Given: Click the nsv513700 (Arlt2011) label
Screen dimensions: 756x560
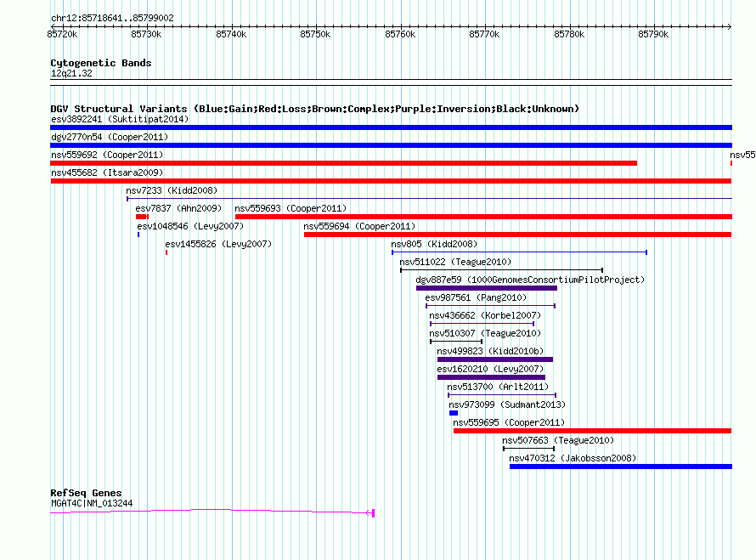Looking at the screenshot, I should 498,387.
